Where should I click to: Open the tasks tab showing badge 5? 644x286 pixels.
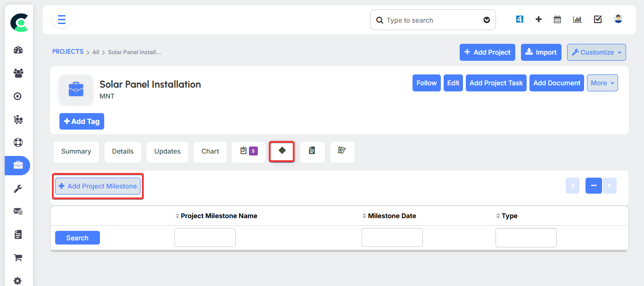pos(248,151)
